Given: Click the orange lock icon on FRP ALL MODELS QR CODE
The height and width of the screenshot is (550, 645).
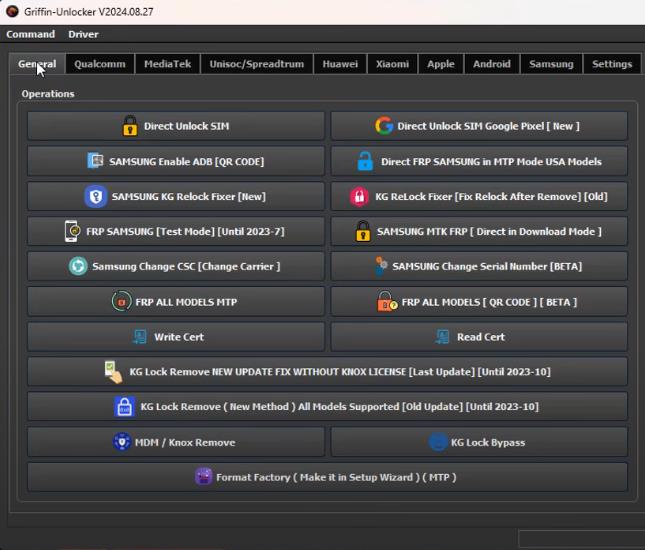Looking at the screenshot, I should click(386, 302).
